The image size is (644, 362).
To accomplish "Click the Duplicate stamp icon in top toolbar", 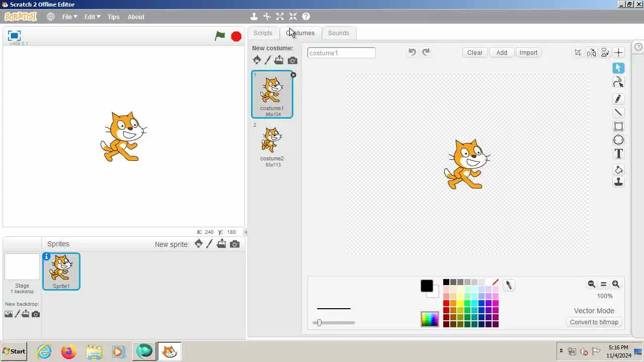I will click(254, 17).
